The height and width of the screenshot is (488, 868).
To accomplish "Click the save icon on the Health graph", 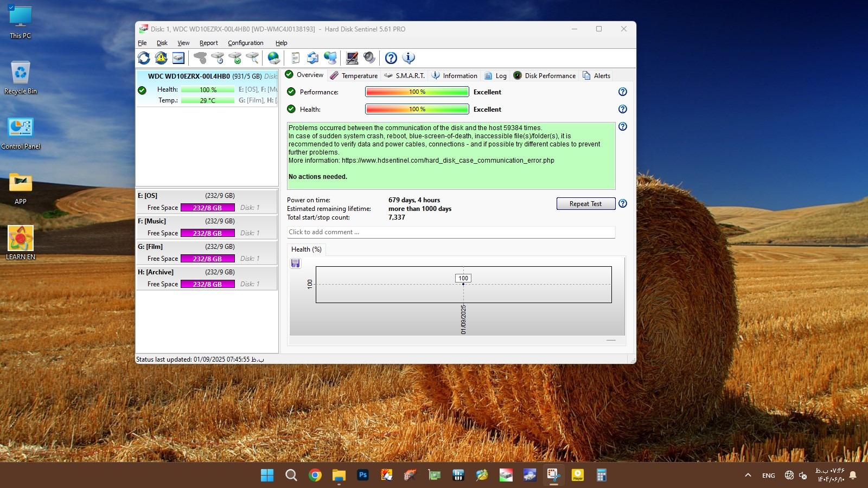I will click(296, 264).
